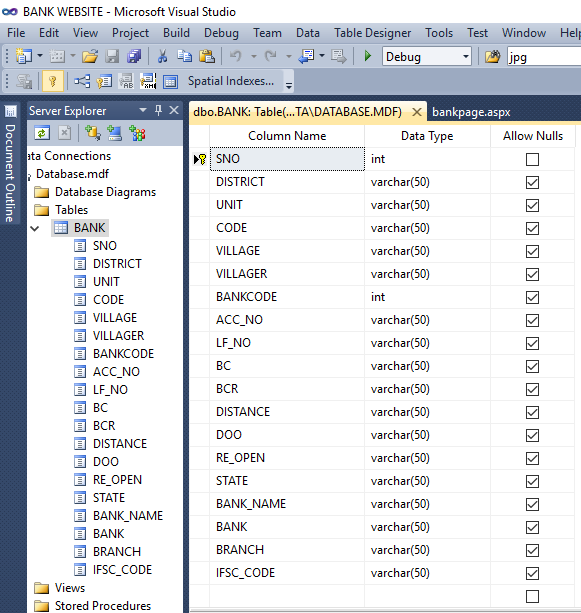Click the Cut scissors icon

[x=162, y=57]
